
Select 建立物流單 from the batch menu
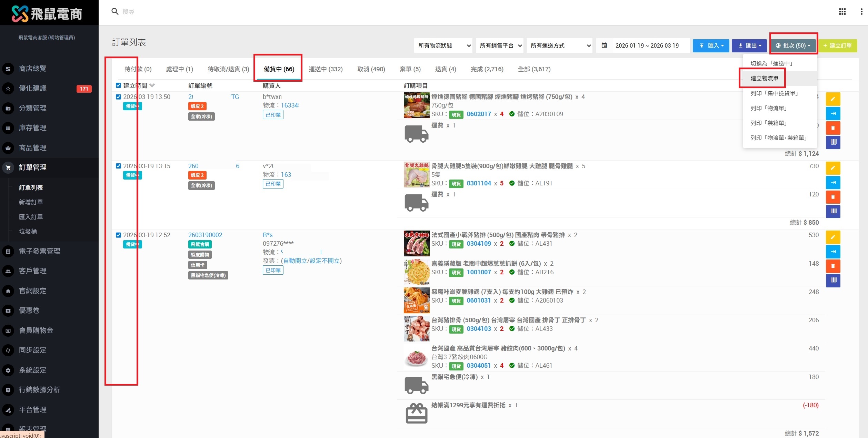[764, 78]
